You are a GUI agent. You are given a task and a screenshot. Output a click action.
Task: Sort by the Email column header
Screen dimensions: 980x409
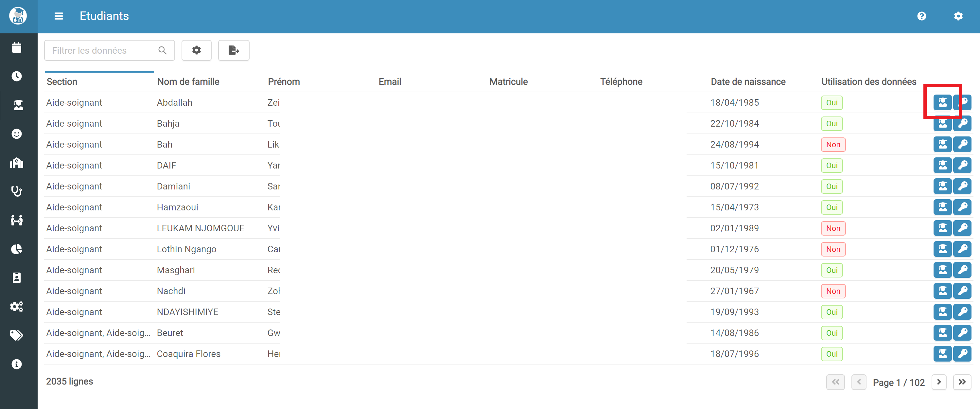click(390, 81)
